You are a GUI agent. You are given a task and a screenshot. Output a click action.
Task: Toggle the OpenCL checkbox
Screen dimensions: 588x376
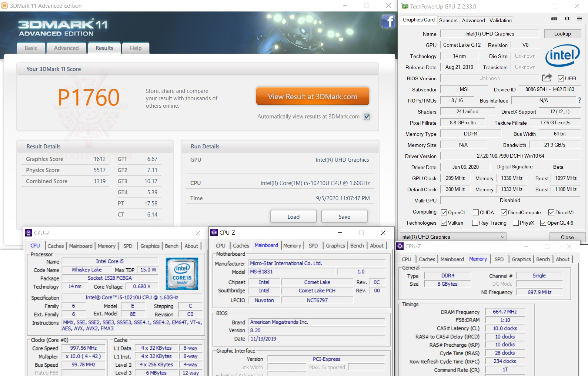[x=444, y=212]
